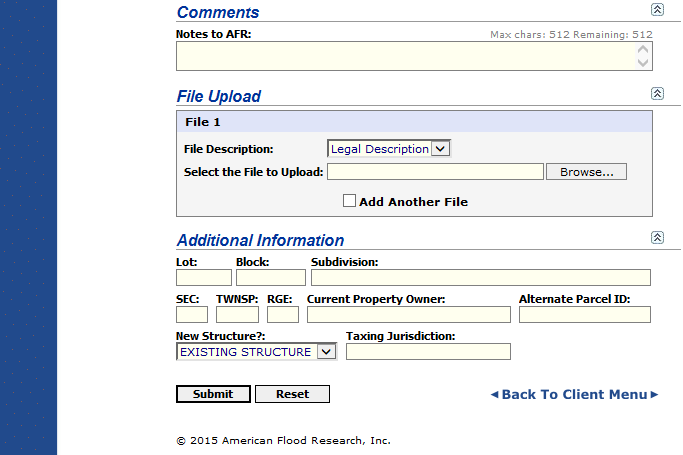683x455 pixels.
Task: Click the file path upload field
Action: (435, 172)
